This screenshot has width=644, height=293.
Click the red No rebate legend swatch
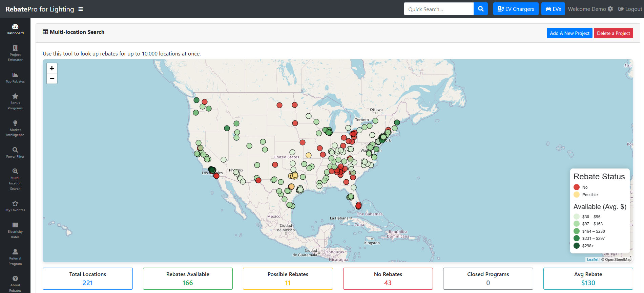point(577,187)
